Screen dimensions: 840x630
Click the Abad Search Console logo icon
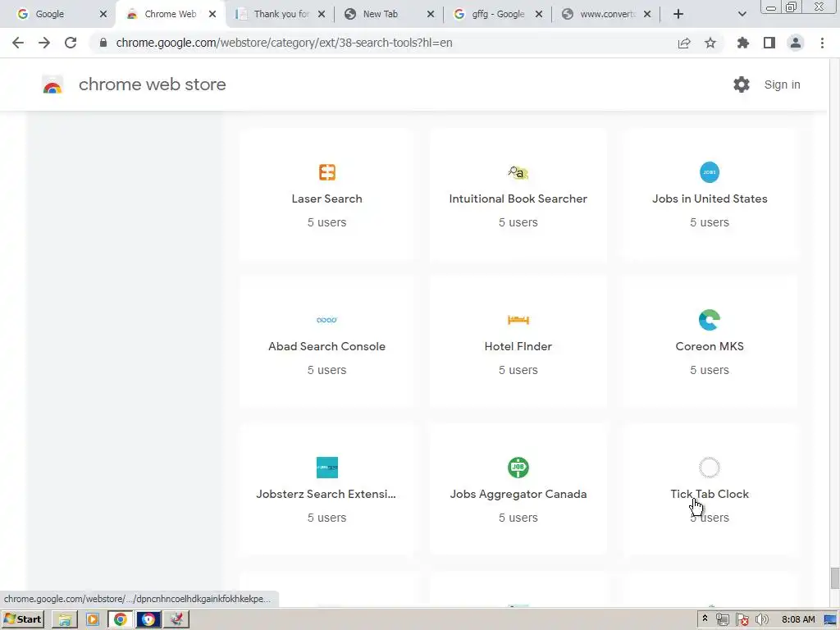click(326, 320)
